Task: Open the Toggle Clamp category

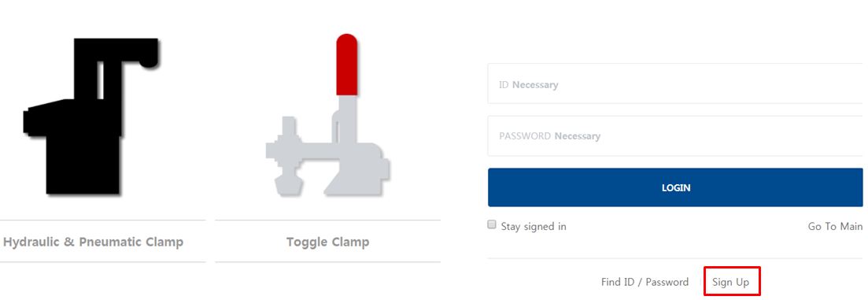Action: (327, 242)
